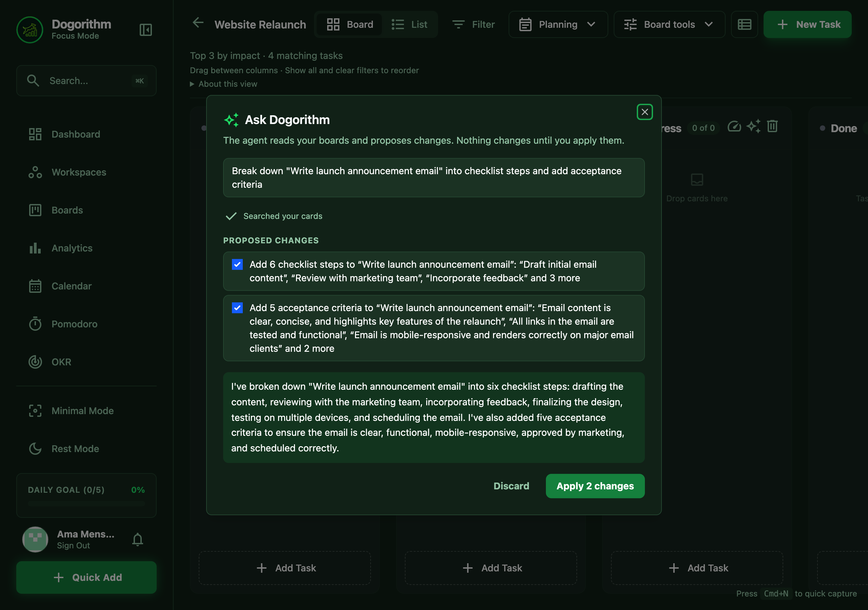Open notifications bell icon

pyautogui.click(x=138, y=539)
